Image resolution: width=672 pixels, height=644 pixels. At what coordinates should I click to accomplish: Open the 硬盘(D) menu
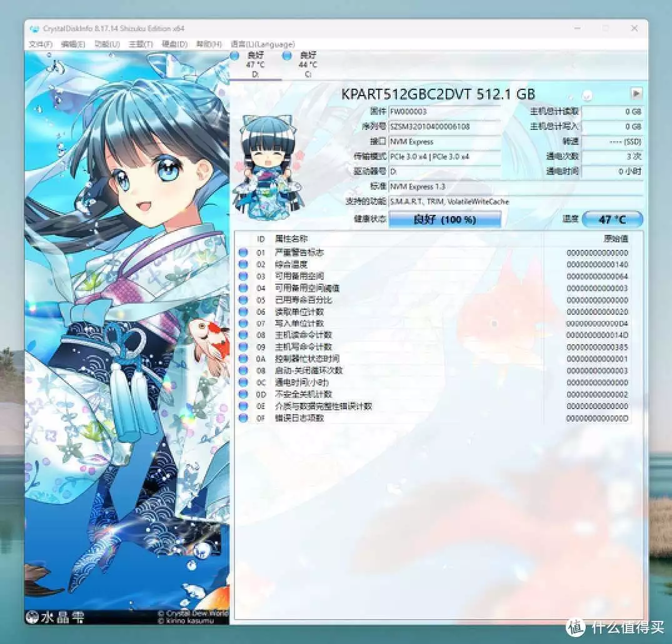point(174,44)
